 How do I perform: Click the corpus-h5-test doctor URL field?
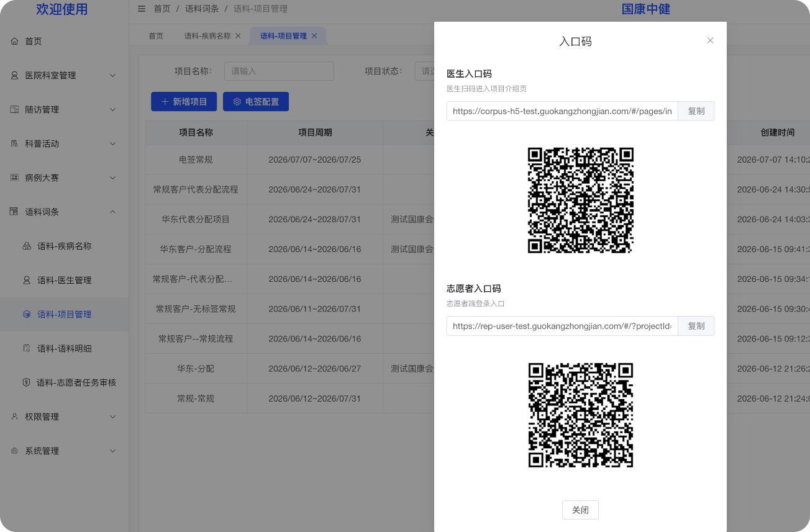point(562,111)
